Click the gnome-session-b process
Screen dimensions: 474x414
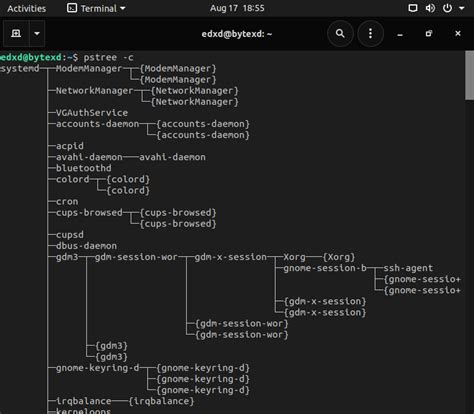point(325,268)
